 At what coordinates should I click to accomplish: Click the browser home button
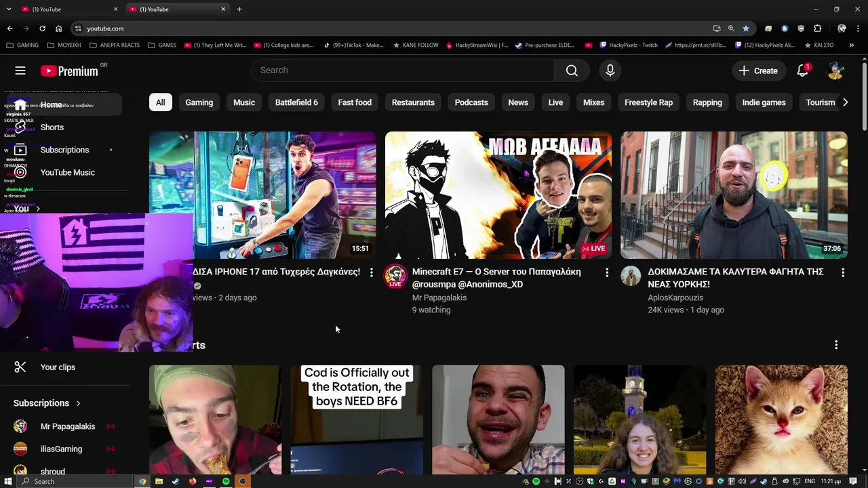click(x=58, y=28)
